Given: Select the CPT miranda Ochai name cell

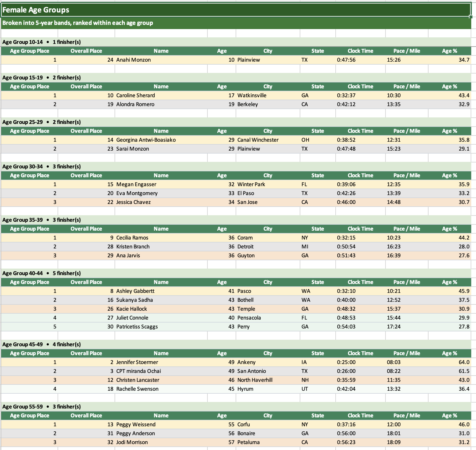Looking at the screenshot, I should click(139, 371).
